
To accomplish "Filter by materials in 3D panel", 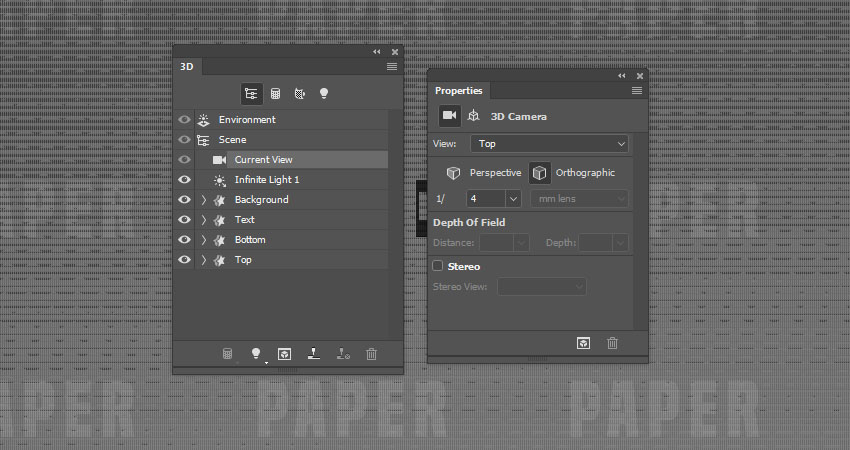I will coord(300,94).
